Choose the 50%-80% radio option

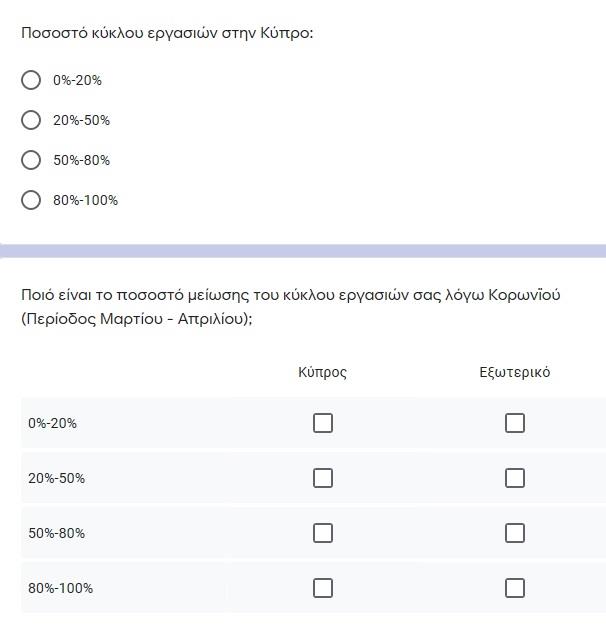click(x=31, y=160)
